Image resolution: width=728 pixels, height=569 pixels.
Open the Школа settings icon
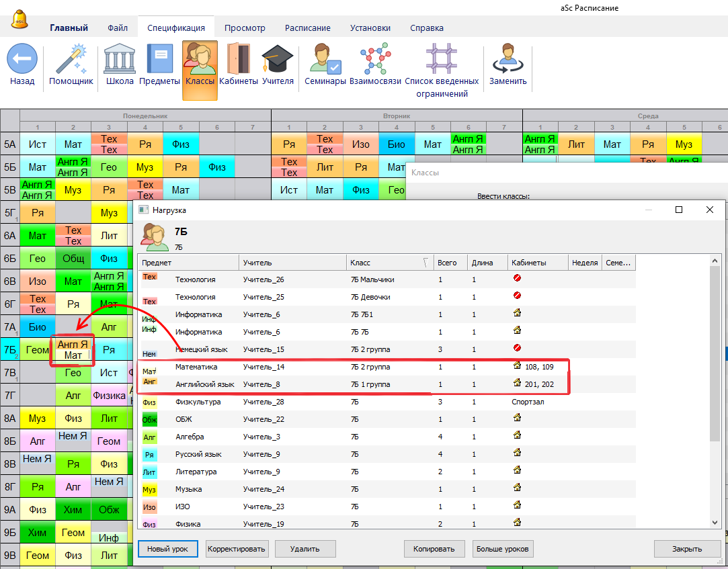click(120, 59)
